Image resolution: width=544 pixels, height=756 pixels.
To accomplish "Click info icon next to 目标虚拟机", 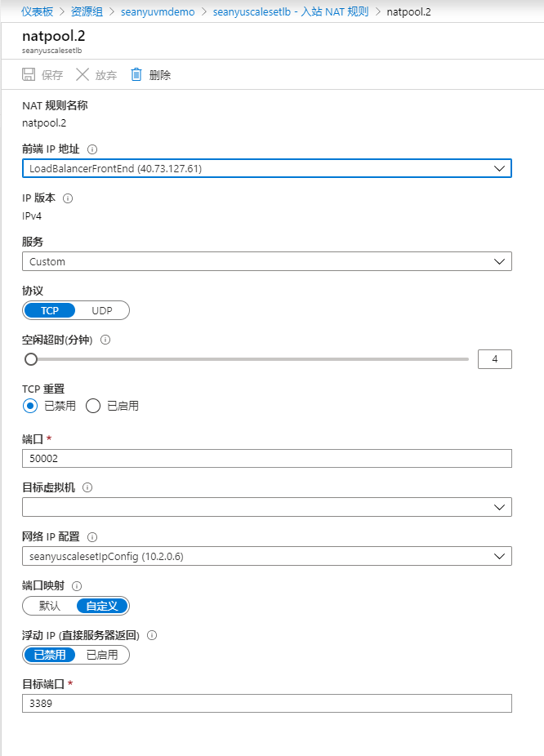I will pyautogui.click(x=87, y=487).
